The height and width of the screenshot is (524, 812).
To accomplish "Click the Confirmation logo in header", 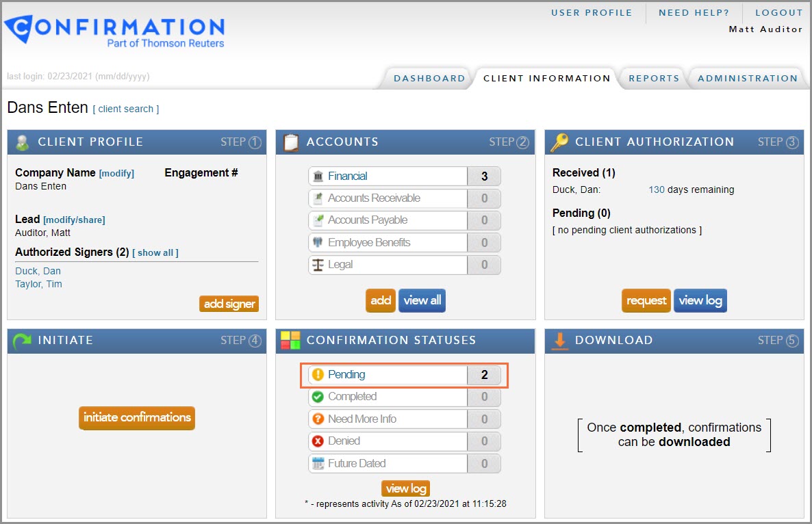I will tap(114, 31).
